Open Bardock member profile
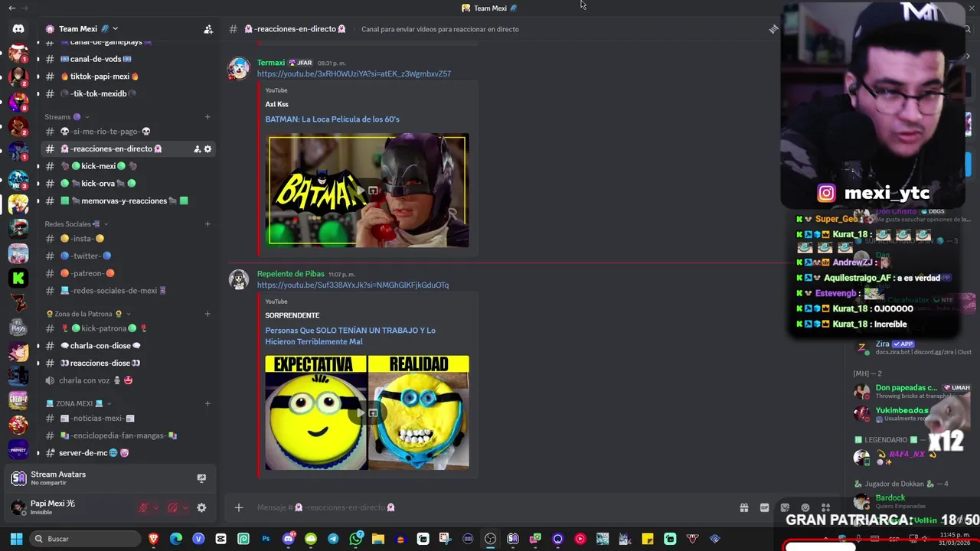This screenshot has height=551, width=980. pos(911,502)
